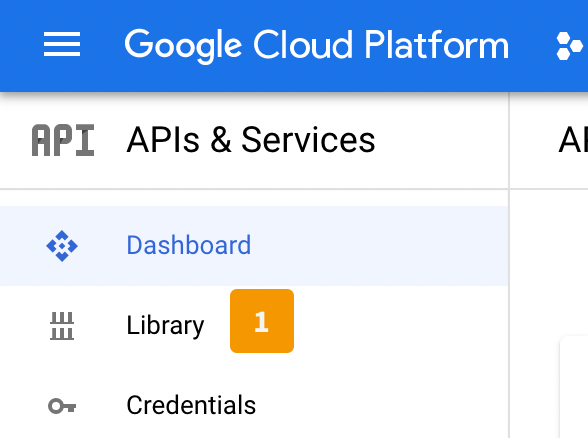
Task: Click the white card at right edge
Action: point(574,387)
